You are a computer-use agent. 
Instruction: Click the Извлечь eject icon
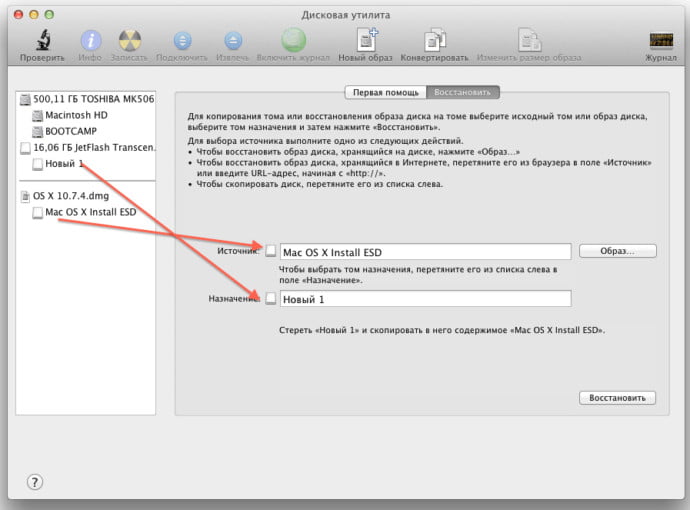point(233,41)
